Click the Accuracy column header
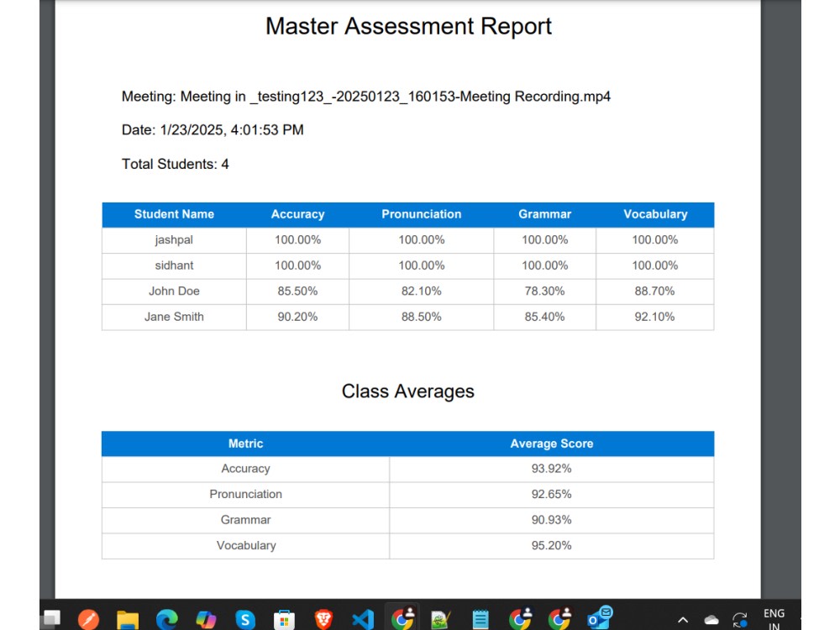 [298, 214]
